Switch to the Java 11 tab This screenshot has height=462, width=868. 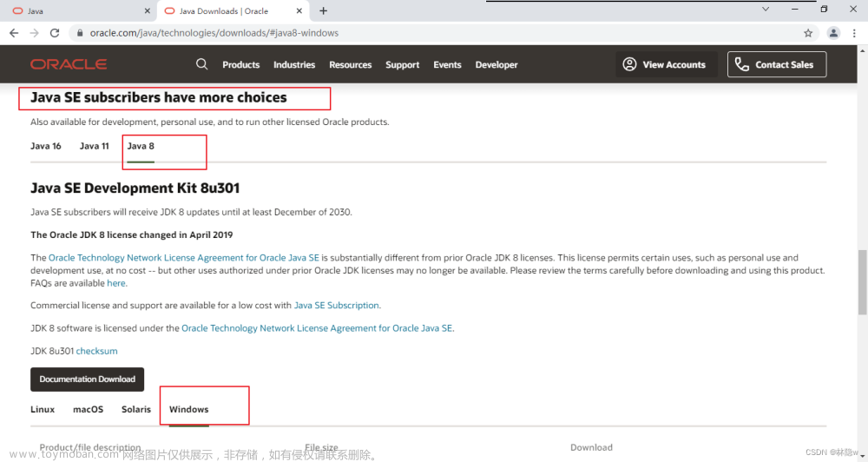coord(94,146)
